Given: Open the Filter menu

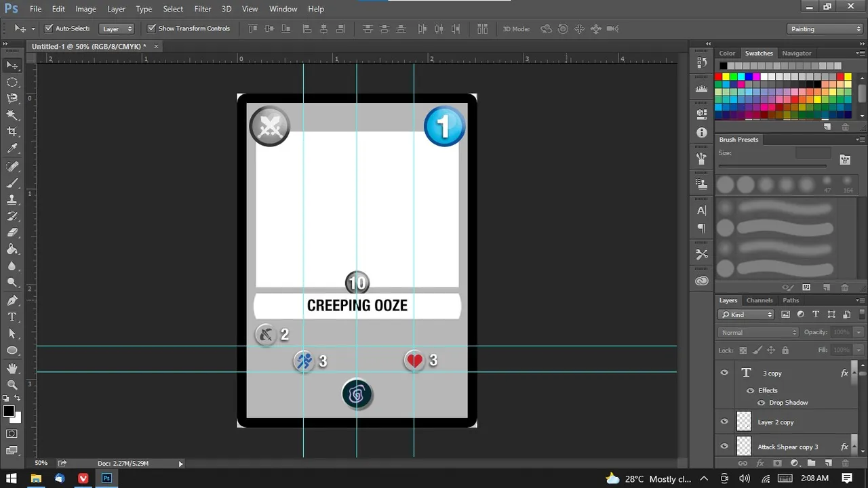Looking at the screenshot, I should coord(202,9).
